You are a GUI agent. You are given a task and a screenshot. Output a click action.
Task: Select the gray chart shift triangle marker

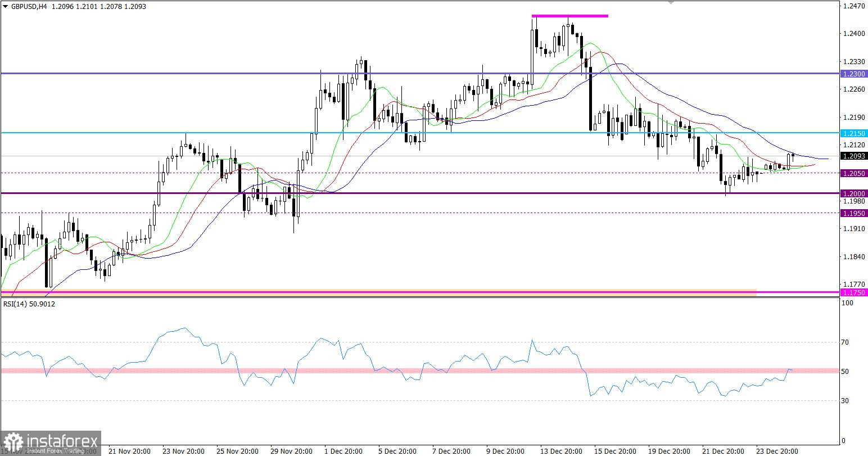pyautogui.click(x=670, y=3)
